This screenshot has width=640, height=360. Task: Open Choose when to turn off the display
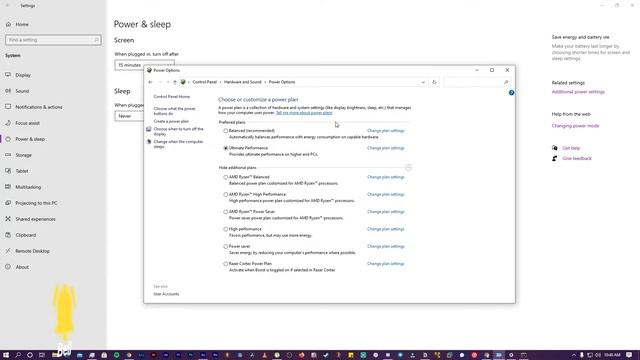click(x=178, y=131)
